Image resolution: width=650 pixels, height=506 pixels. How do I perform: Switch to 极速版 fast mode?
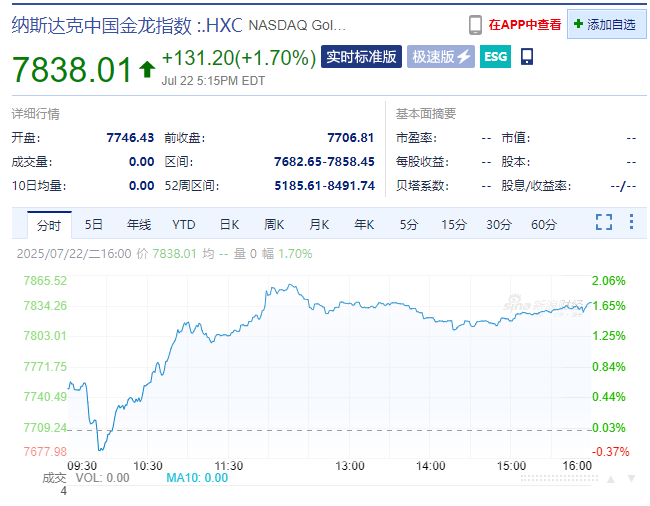(x=441, y=57)
